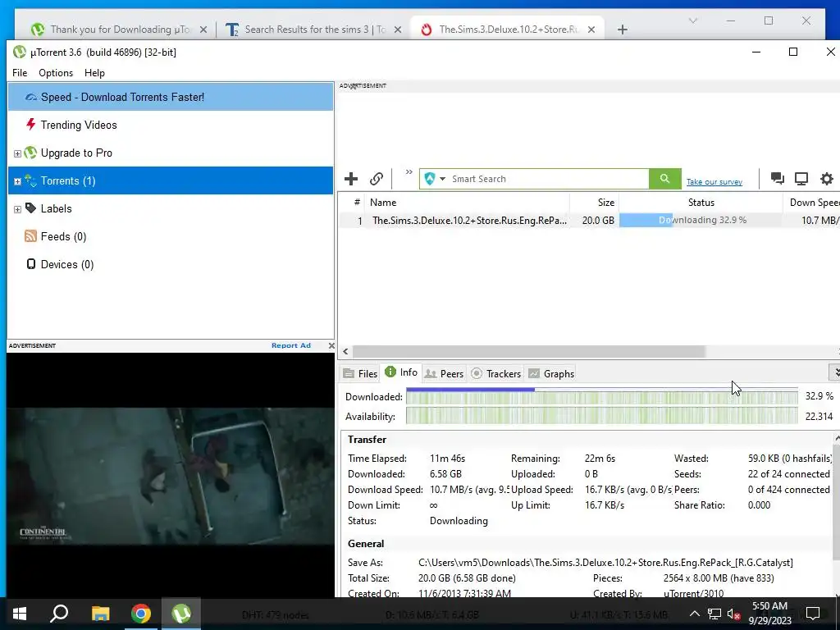Open Chrome from the taskbar
840x630 pixels.
pyautogui.click(x=141, y=614)
